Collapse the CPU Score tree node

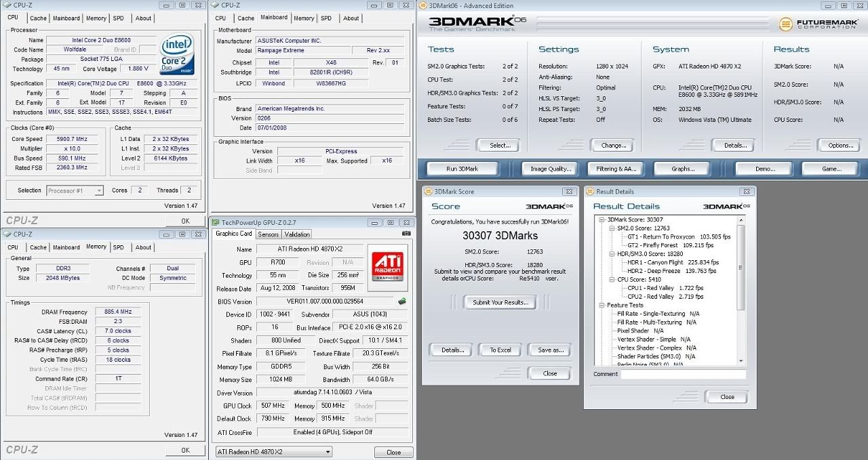[x=612, y=280]
